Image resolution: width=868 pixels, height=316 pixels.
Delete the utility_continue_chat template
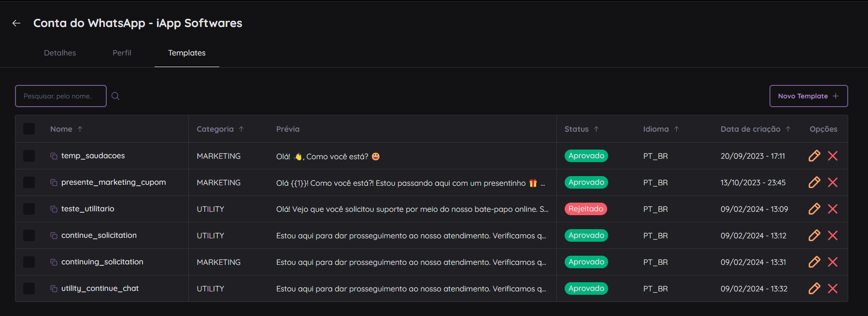[832, 289]
